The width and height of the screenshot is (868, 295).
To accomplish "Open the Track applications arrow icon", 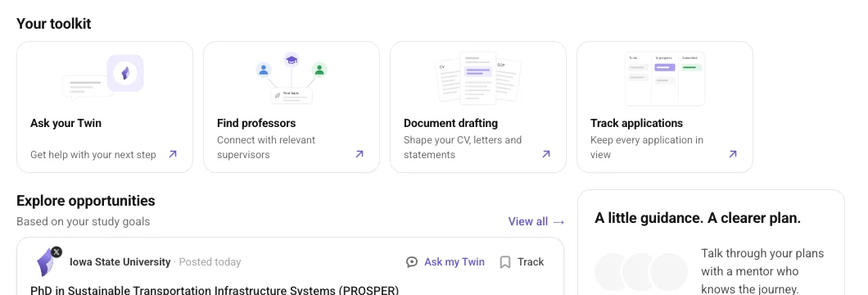I will 732,154.
